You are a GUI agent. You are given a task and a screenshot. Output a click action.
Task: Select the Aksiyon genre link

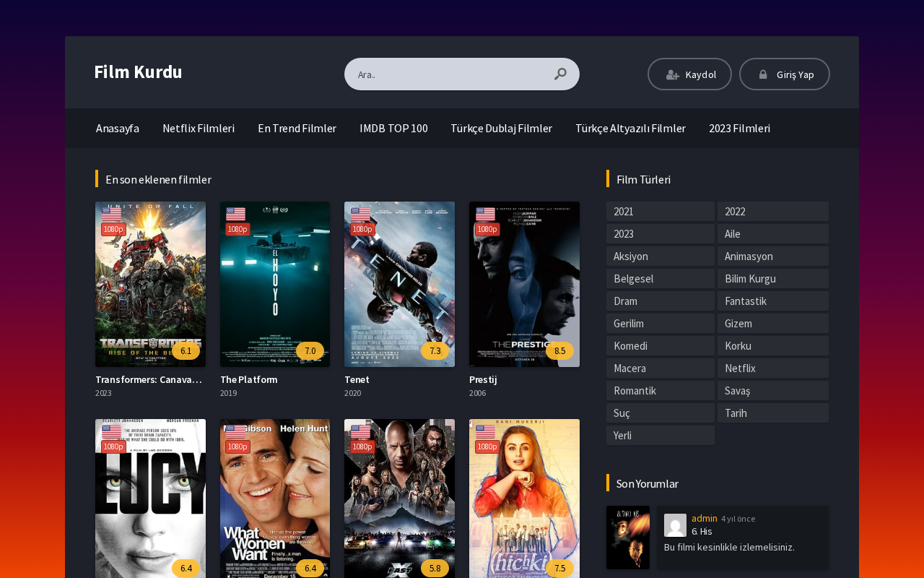pos(661,256)
